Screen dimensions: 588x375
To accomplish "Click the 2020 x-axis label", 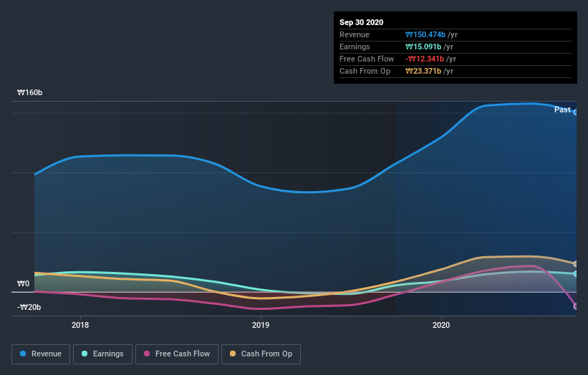I will coord(441,325).
